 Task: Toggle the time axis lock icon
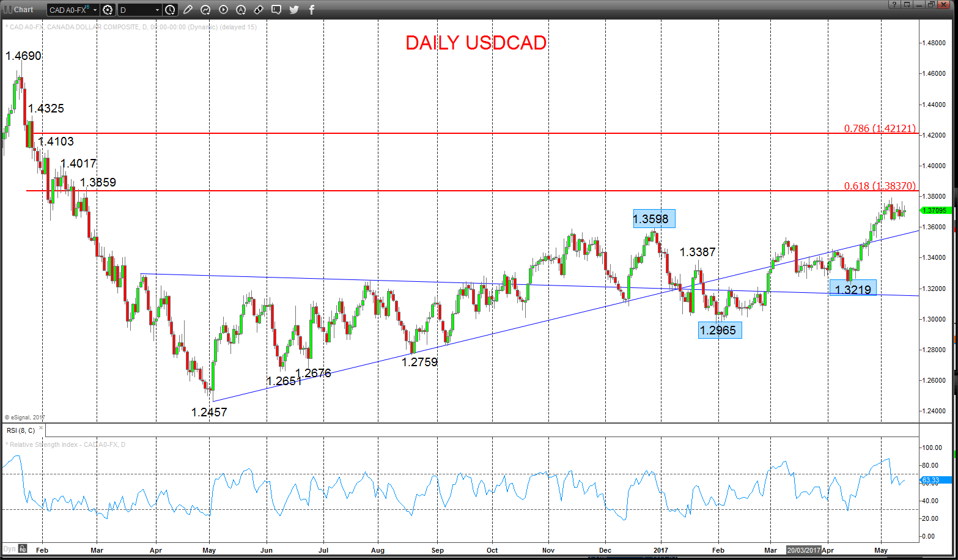(23, 549)
